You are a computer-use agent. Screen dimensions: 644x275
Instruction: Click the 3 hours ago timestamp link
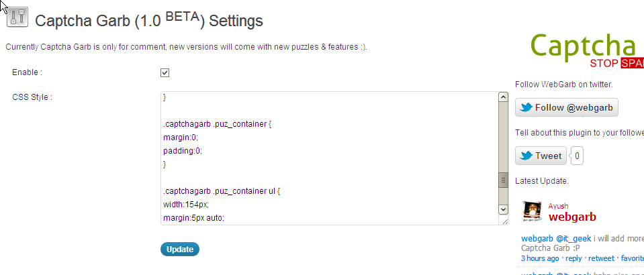click(540, 258)
